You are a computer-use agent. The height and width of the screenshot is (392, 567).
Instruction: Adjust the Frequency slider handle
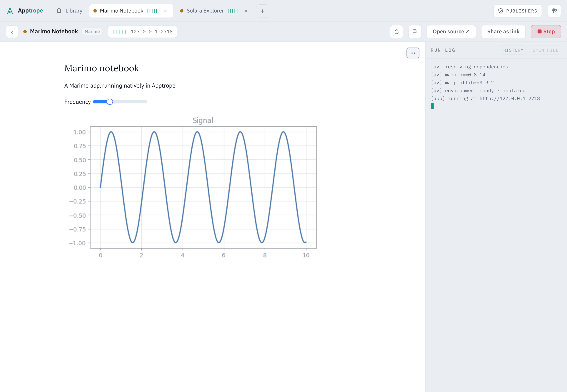click(110, 102)
